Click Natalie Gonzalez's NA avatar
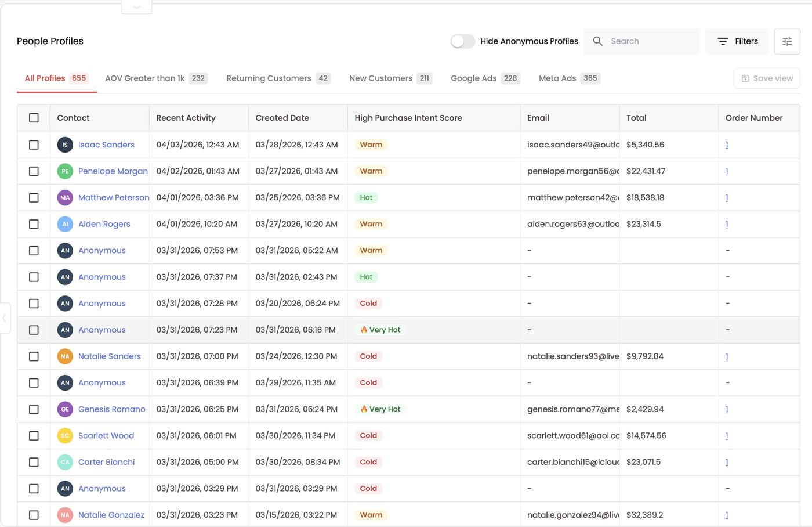The height and width of the screenshot is (527, 812). point(65,515)
